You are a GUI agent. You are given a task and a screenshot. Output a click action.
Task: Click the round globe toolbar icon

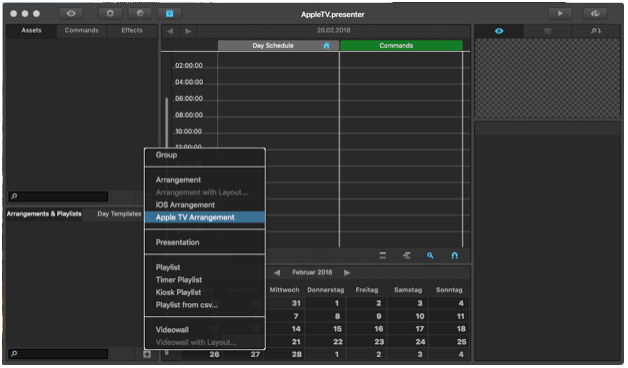(139, 14)
